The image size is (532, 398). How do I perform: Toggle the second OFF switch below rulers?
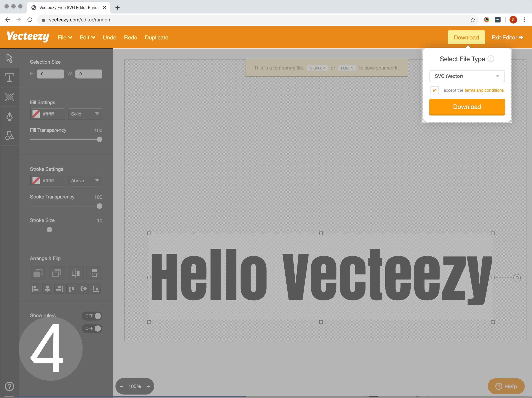click(x=92, y=328)
